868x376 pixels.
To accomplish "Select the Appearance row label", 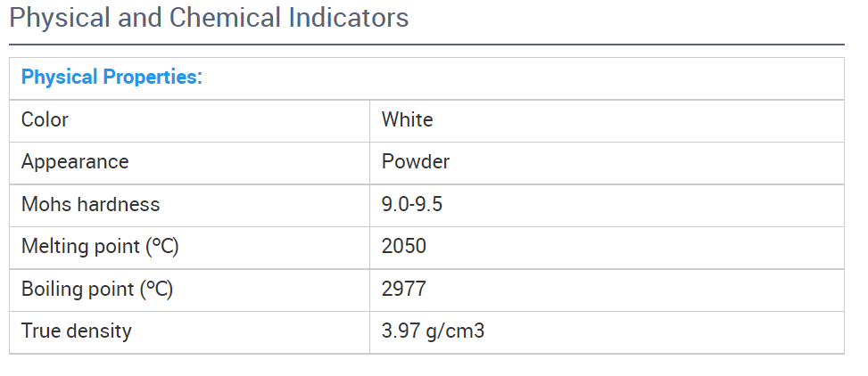I will pos(75,162).
